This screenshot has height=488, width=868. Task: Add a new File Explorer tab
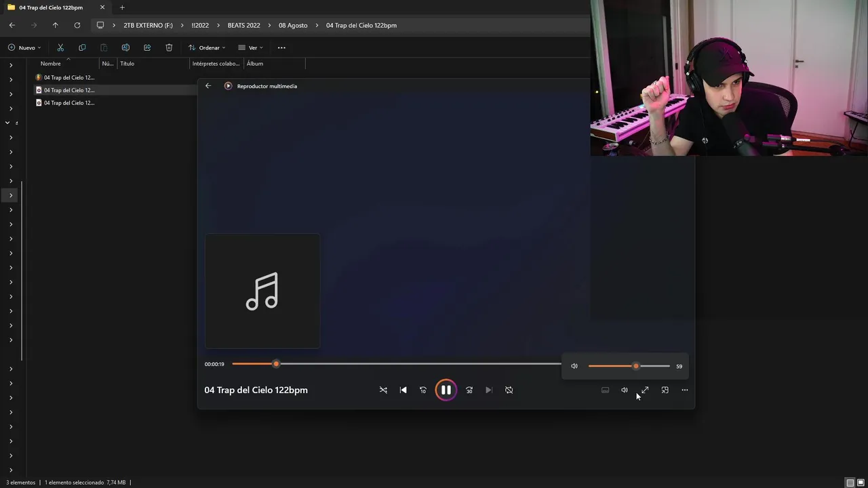click(122, 7)
